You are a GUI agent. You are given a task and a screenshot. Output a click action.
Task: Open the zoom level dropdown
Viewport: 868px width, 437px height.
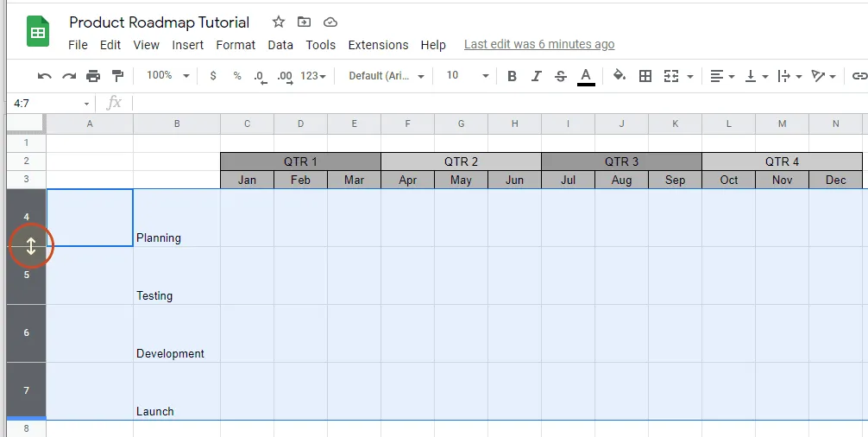[167, 76]
